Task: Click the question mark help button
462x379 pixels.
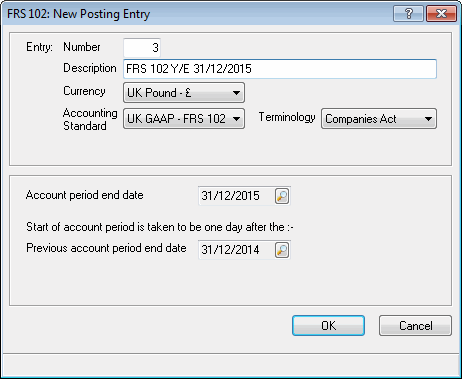Action: pyautogui.click(x=408, y=14)
